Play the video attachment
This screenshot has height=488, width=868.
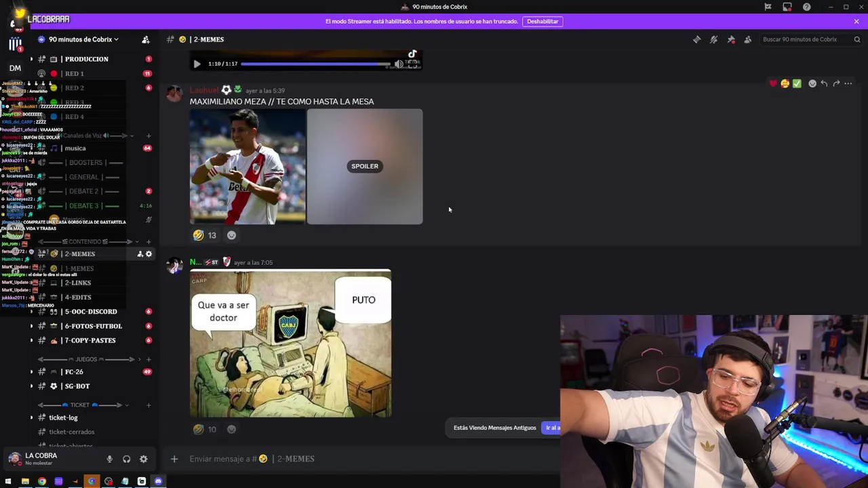(197, 64)
